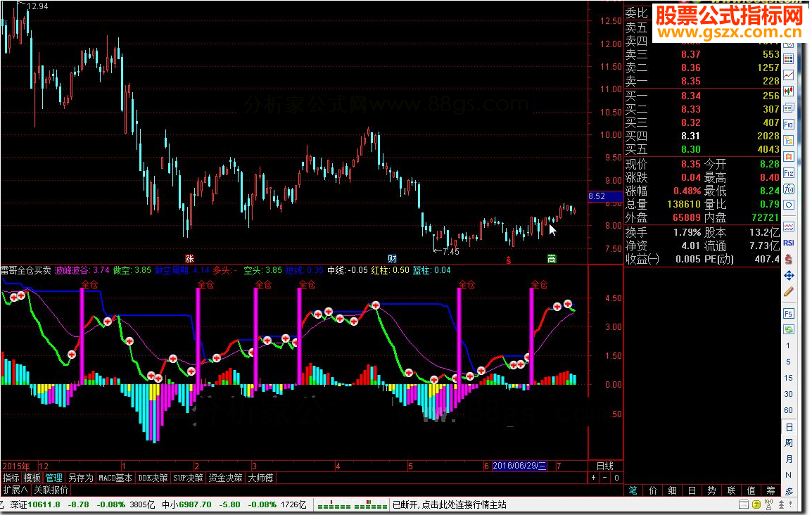Select the daily 日 period in sidebar
This screenshot has height=515, width=812.
(789, 427)
